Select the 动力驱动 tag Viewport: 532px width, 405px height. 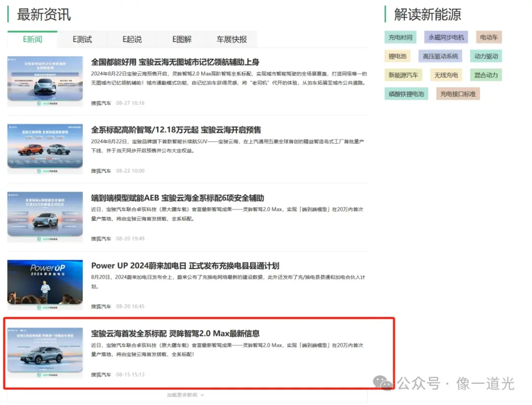486,56
